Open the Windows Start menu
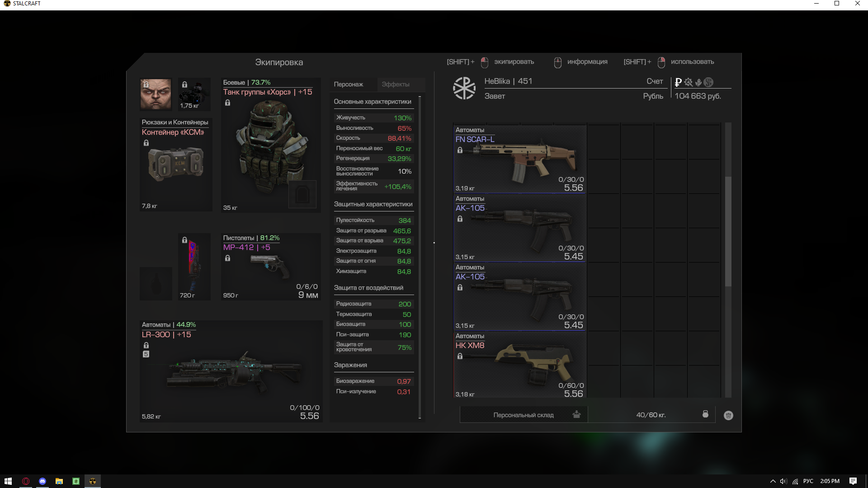The image size is (868, 488). [x=8, y=481]
